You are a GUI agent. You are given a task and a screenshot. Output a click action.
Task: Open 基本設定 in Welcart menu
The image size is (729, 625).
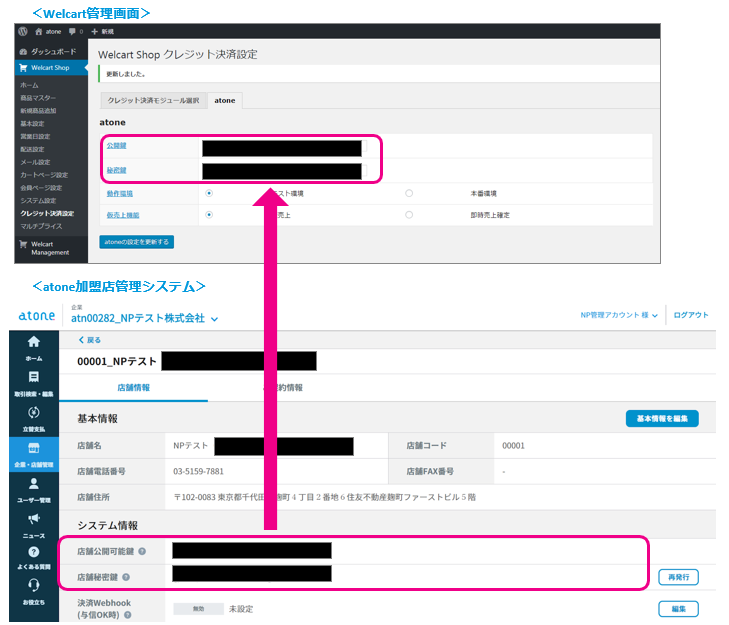(x=32, y=124)
